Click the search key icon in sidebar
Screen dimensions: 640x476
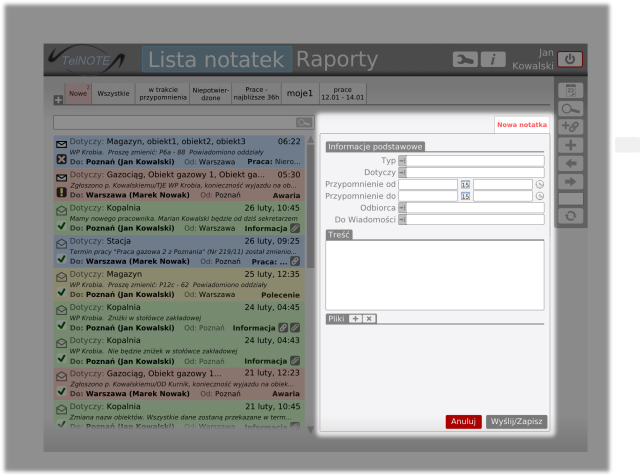click(x=571, y=109)
